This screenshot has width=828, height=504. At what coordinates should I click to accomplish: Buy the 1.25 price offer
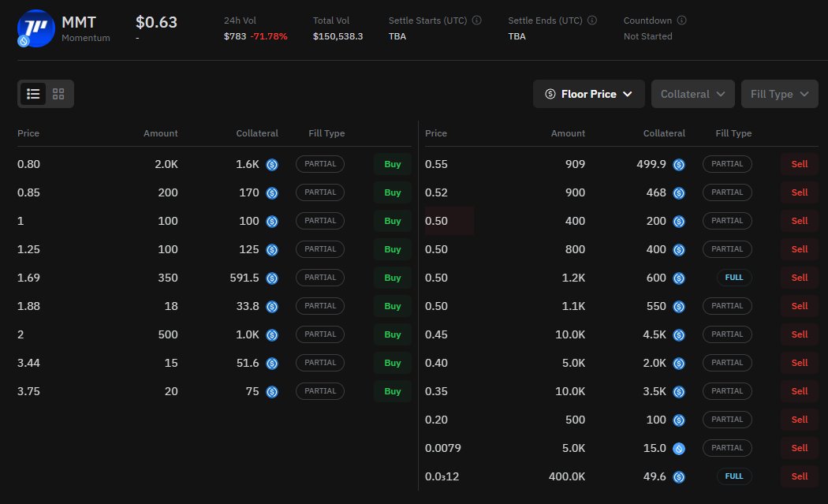(x=393, y=249)
